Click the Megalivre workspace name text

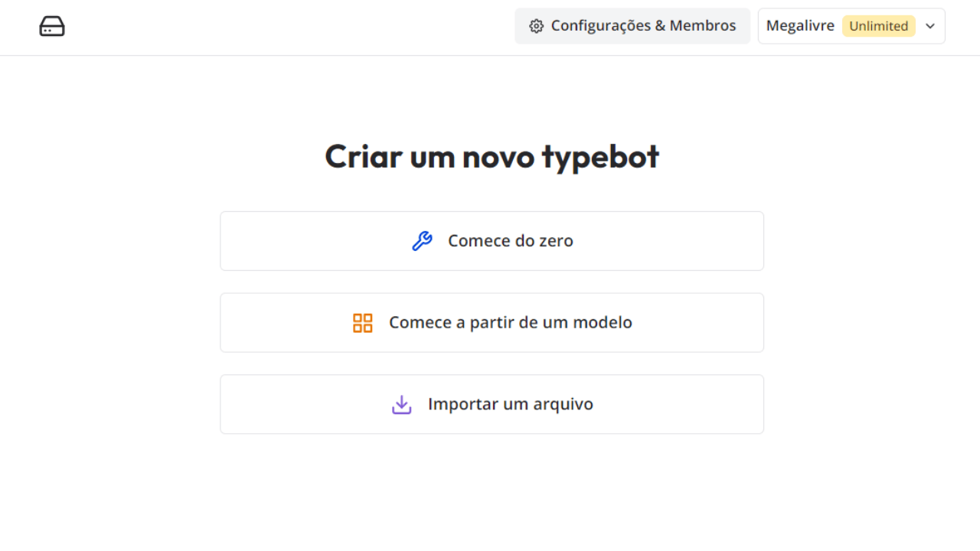click(x=800, y=26)
